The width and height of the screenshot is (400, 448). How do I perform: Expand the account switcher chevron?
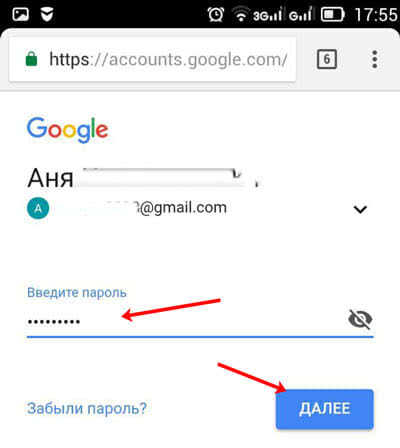tap(360, 209)
